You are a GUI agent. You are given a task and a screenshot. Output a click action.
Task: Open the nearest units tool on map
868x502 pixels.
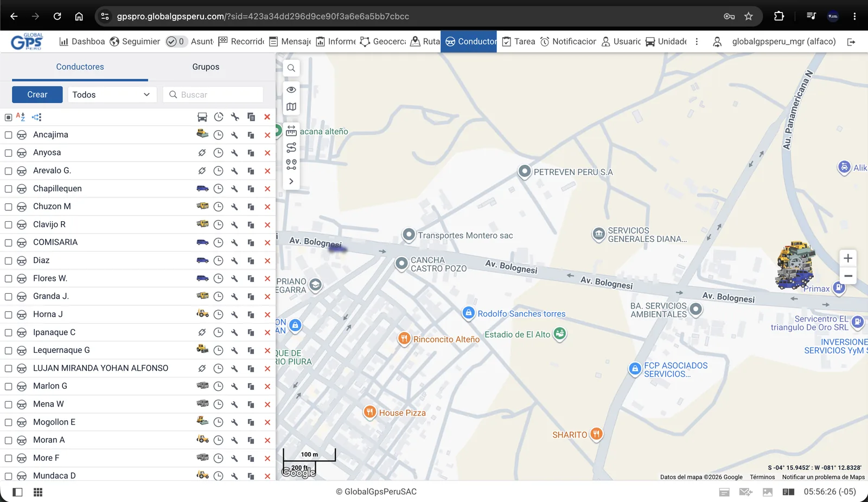[x=291, y=164]
